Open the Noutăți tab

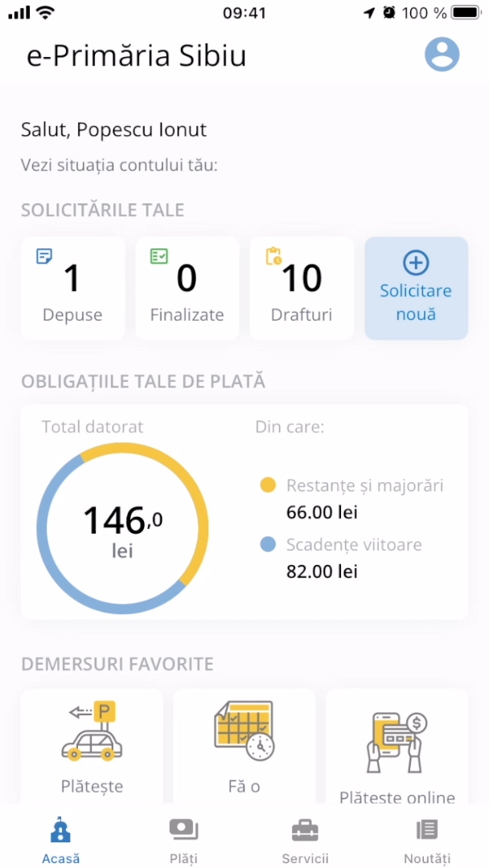[x=427, y=841]
